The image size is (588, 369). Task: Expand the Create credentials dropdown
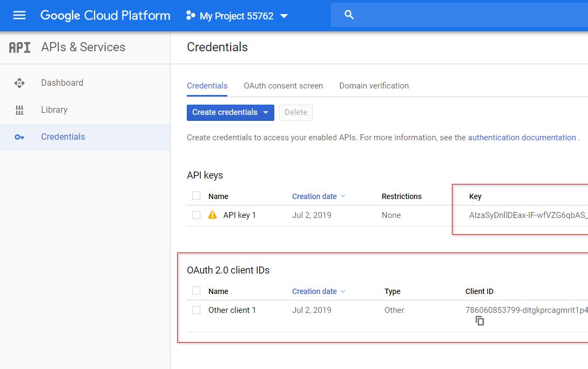click(266, 112)
